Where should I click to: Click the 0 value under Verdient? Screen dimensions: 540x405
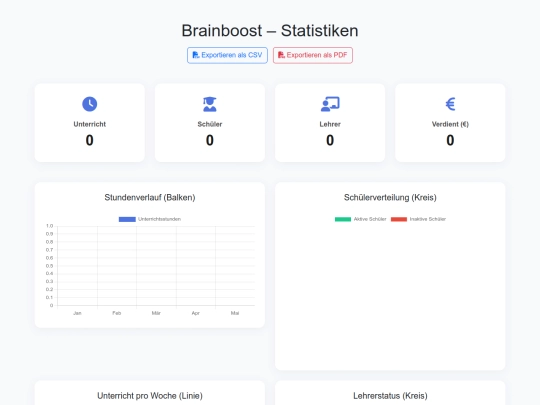(450, 140)
